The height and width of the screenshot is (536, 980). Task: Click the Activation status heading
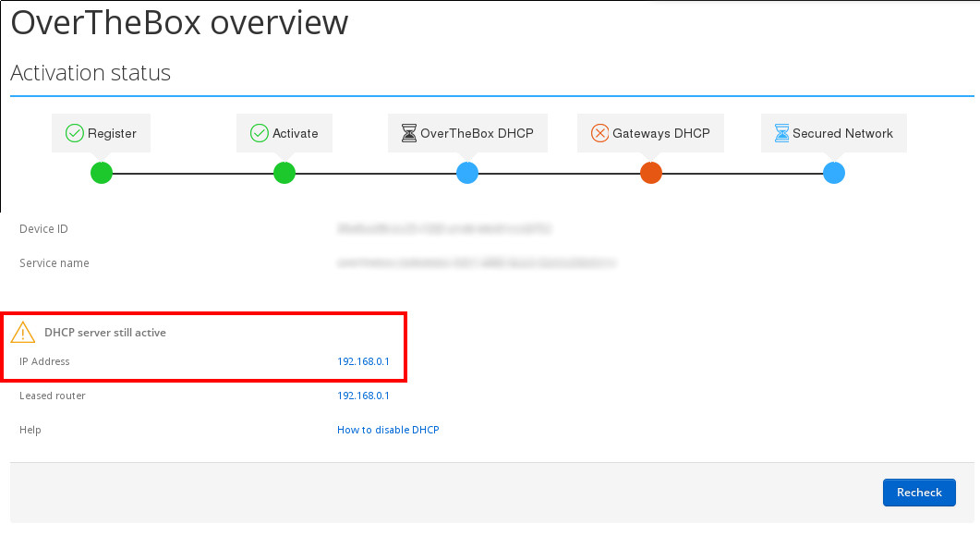coord(91,73)
